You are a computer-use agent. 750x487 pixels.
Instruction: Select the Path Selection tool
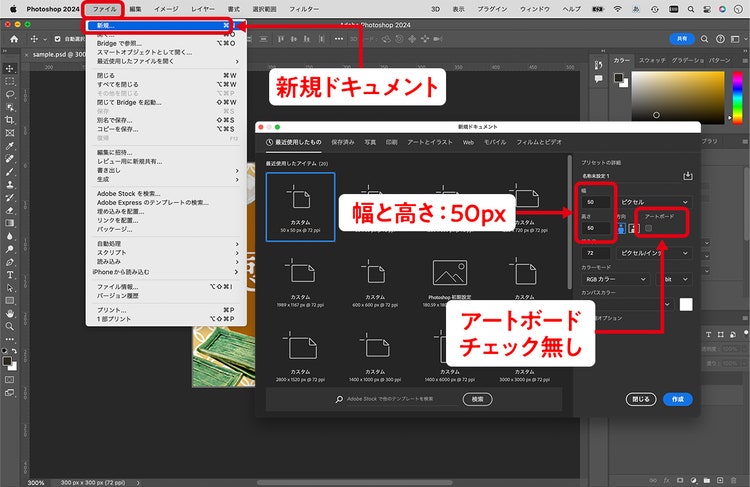tap(10, 288)
